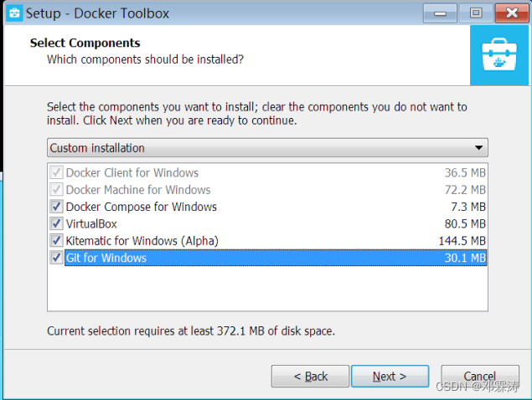Click the greyed Docker Client for Windows checkbox
532x400 pixels.
pos(56,173)
